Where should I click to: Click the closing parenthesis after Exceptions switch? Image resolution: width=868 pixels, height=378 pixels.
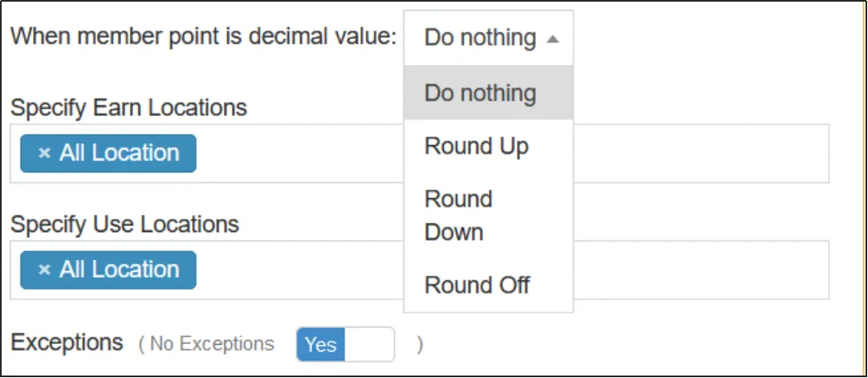pyautogui.click(x=420, y=345)
